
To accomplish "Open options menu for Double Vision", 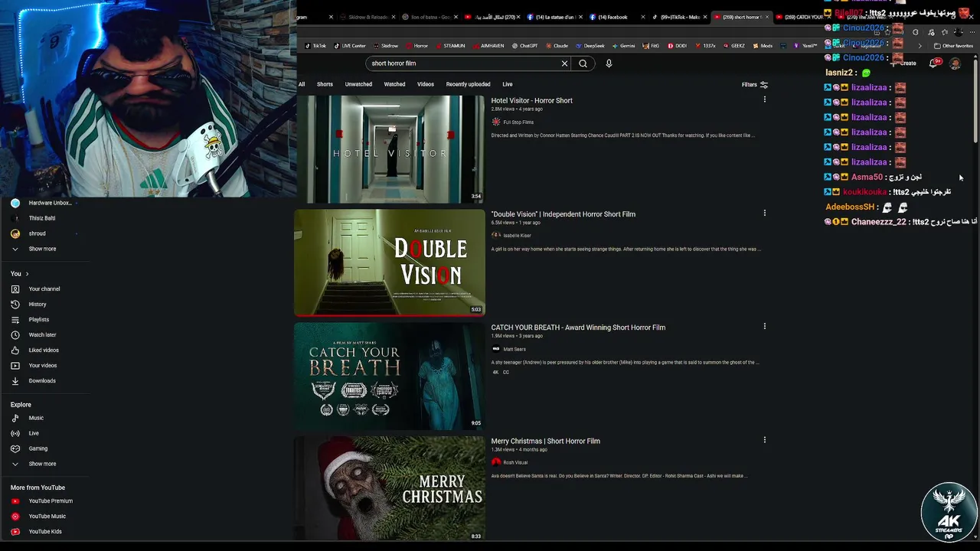I will (764, 213).
